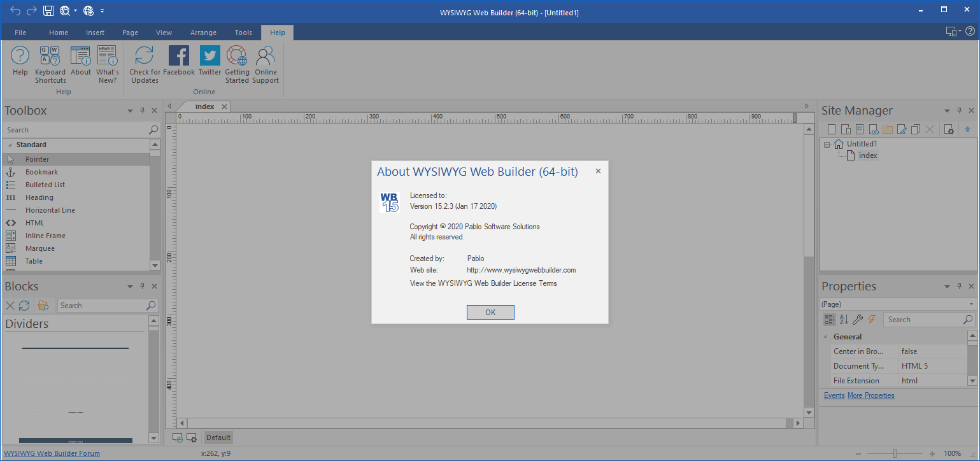Sort properties alphabetically with the A-Z icon
The image size is (980, 461).
(844, 320)
